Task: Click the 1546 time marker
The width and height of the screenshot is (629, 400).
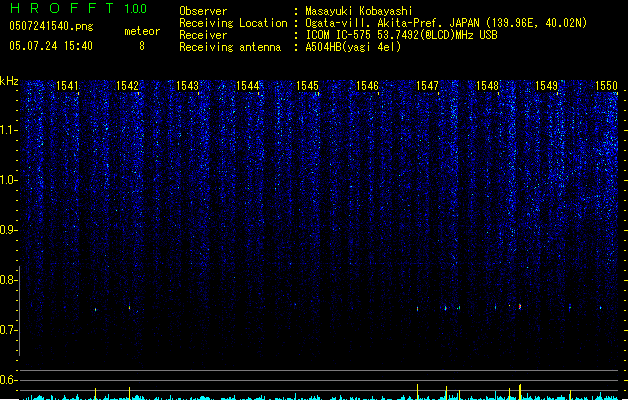Action: click(x=367, y=86)
